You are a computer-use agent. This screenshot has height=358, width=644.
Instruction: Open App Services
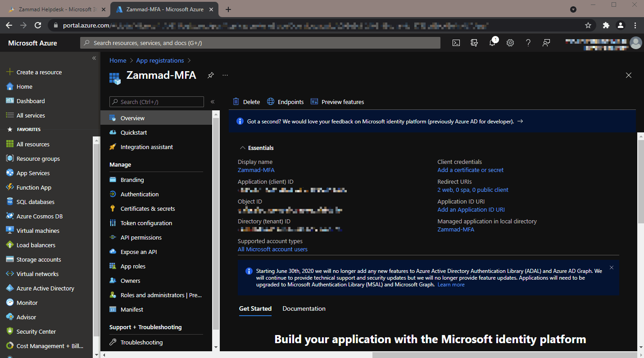46,173
